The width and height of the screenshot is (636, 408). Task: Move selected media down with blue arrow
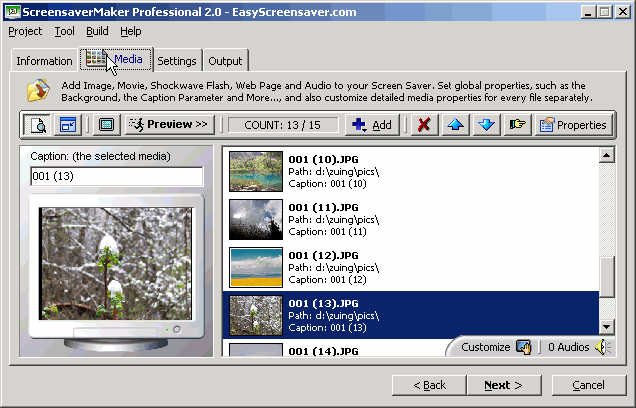tap(486, 125)
